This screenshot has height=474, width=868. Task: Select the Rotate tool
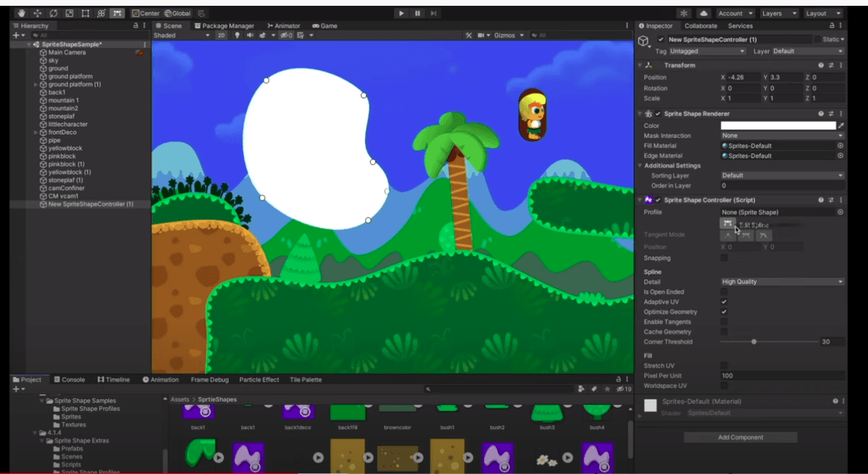click(x=53, y=13)
